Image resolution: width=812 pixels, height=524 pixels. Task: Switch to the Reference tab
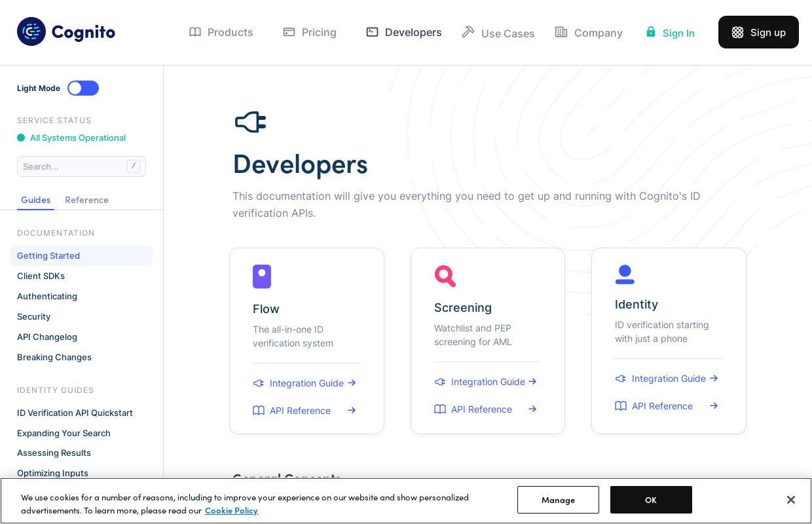coord(86,200)
